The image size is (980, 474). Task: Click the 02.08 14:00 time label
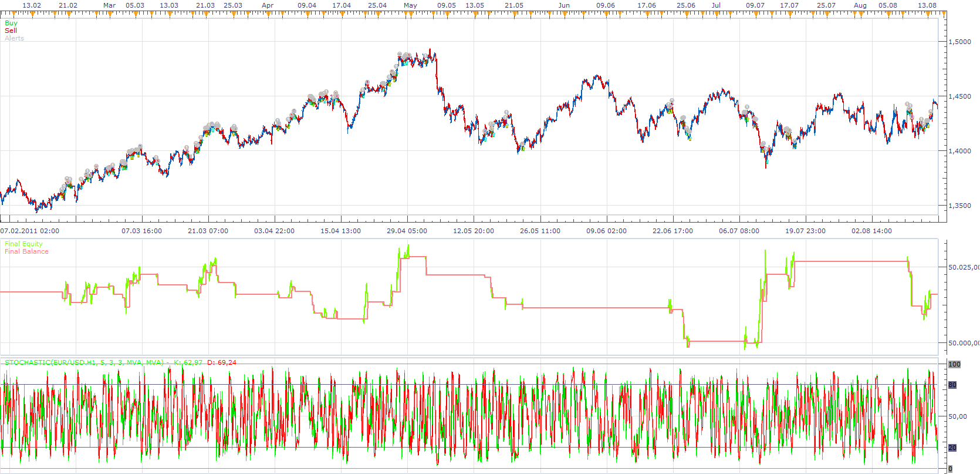pyautogui.click(x=872, y=231)
